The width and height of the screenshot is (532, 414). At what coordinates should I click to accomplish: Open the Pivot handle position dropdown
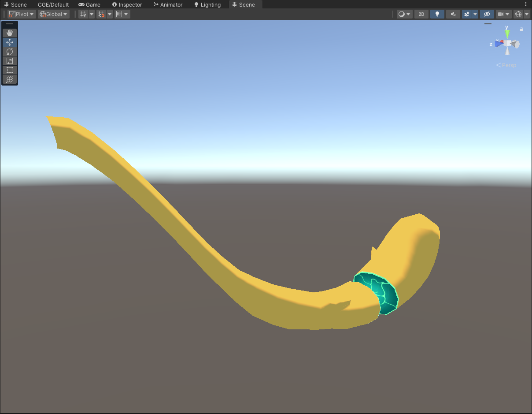pos(22,14)
